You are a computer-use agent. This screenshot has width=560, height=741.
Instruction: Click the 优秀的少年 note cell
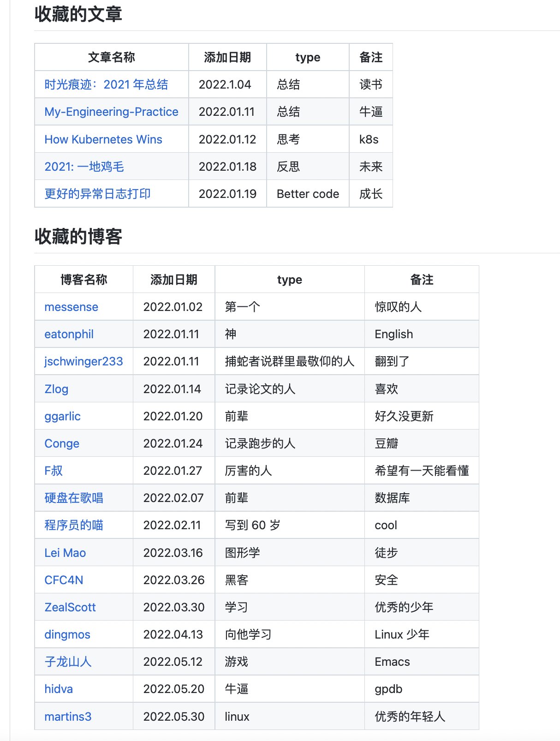pyautogui.click(x=422, y=607)
